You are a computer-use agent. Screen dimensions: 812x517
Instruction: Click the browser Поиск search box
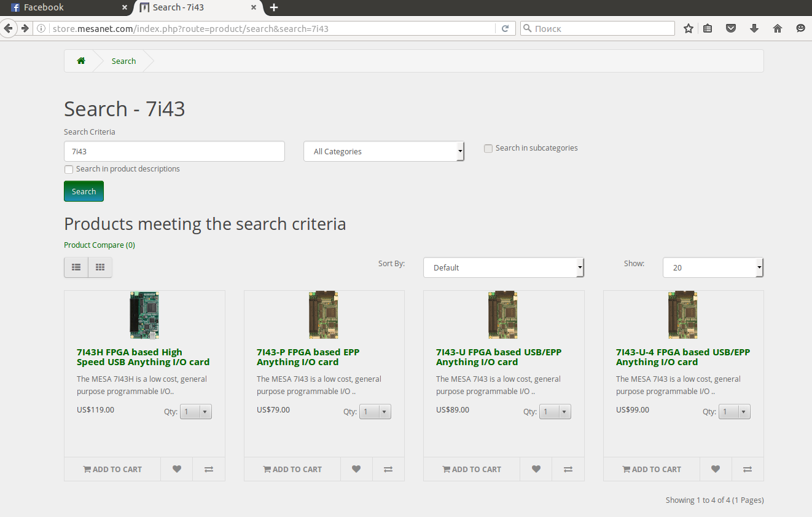pos(598,28)
